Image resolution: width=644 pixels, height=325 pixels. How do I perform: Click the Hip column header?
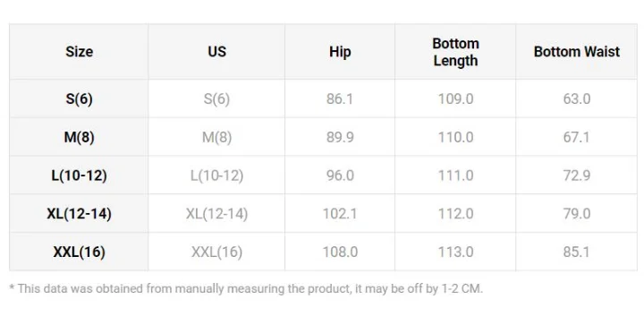point(340,52)
